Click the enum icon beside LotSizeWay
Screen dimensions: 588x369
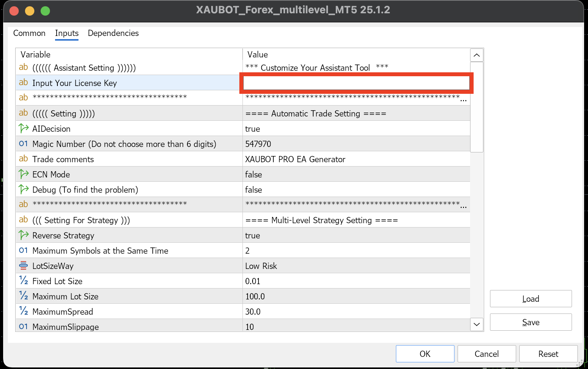pos(23,265)
